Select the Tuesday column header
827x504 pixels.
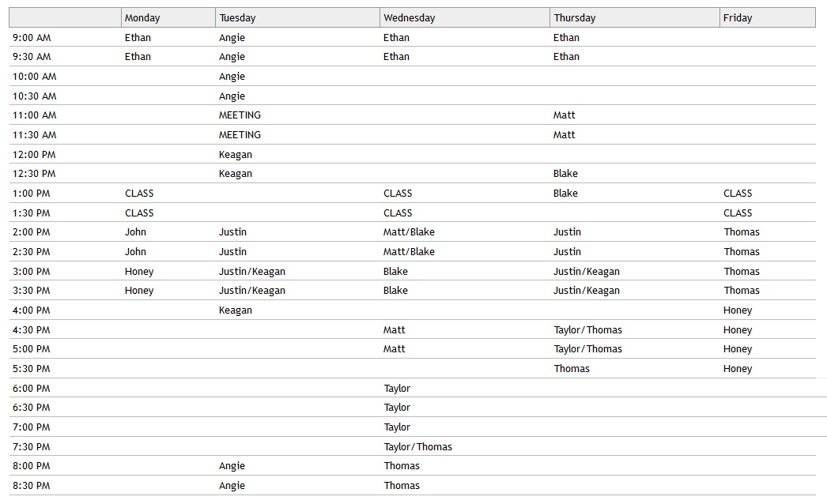pos(238,18)
